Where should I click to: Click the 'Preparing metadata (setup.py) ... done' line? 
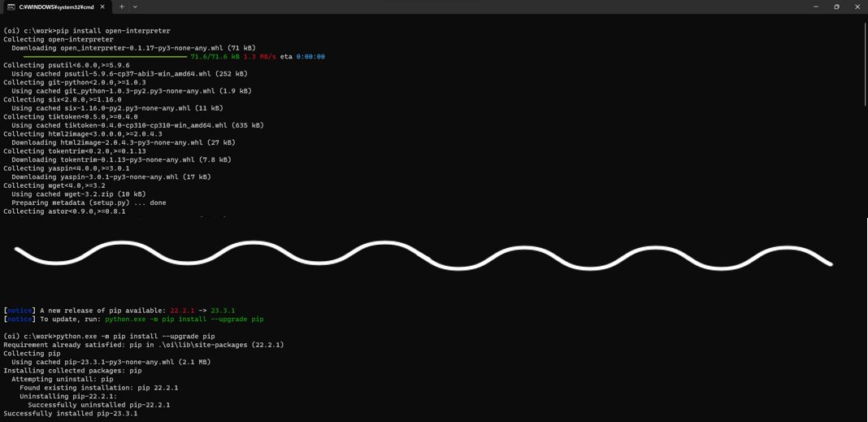tap(89, 202)
